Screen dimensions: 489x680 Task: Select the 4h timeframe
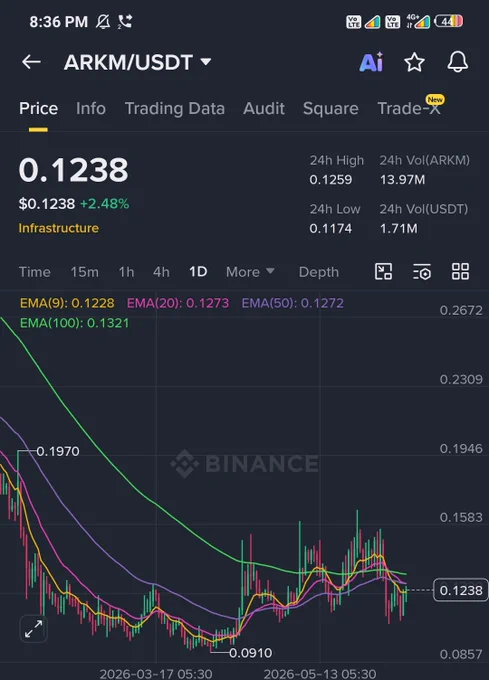[x=161, y=272]
